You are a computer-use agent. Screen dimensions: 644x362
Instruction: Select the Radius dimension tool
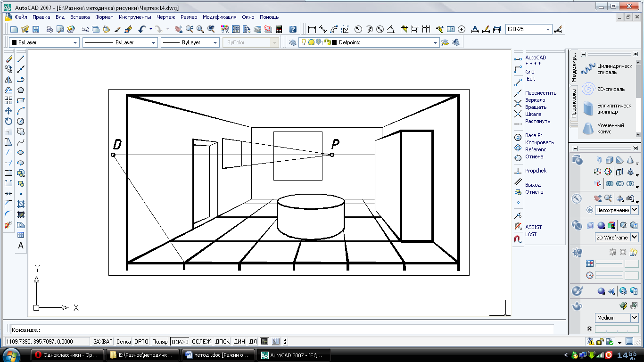pyautogui.click(x=358, y=29)
